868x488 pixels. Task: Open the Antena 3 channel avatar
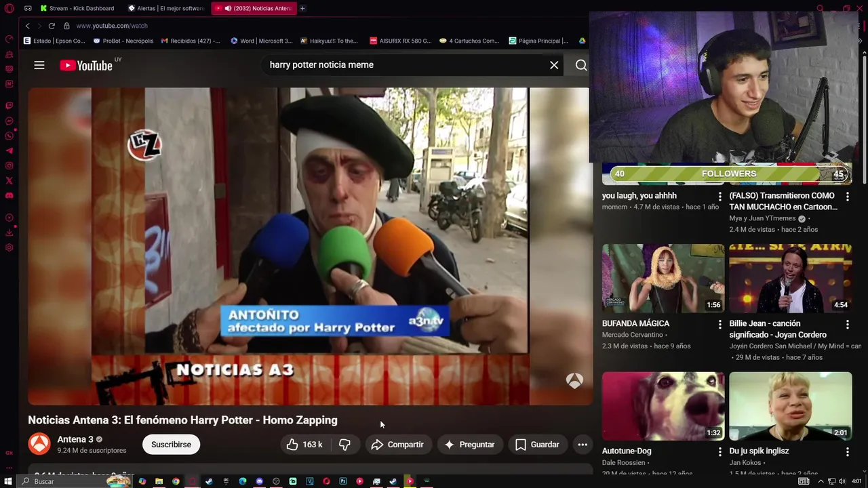39,445
